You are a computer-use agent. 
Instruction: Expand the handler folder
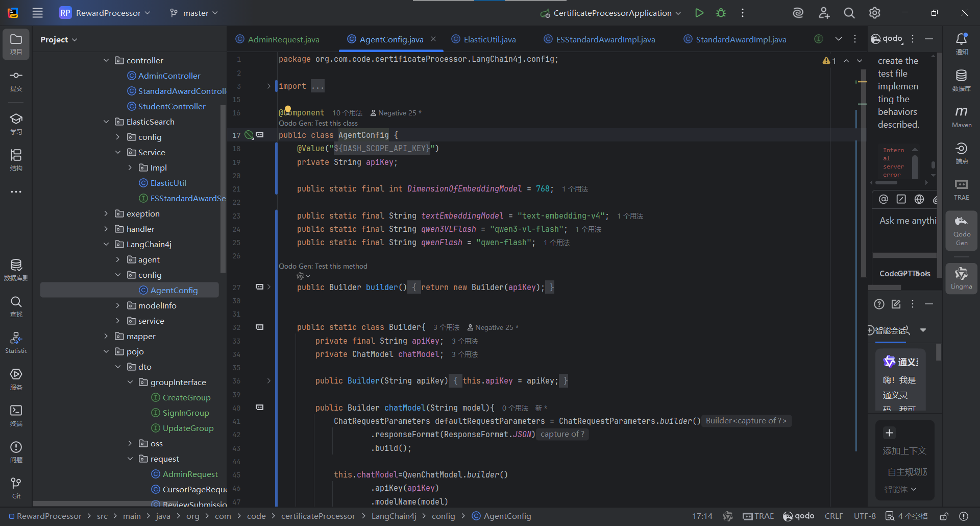pos(106,229)
